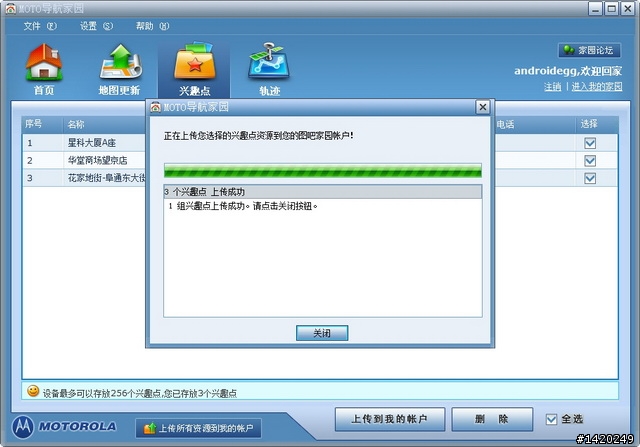
Task: Click the androidegg welcome text
Action: point(568,71)
